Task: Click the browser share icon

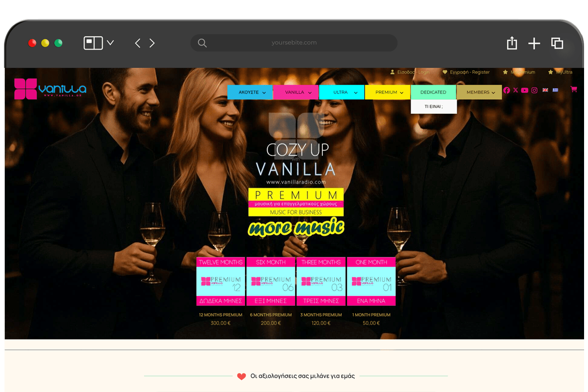Action: 512,43
